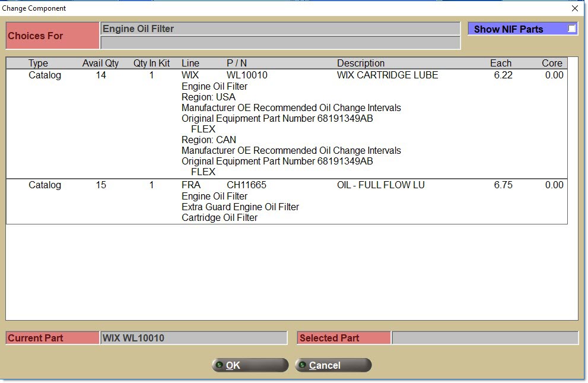Image resolution: width=588 pixels, height=383 pixels.
Task: Click the OK button
Action: 250,365
